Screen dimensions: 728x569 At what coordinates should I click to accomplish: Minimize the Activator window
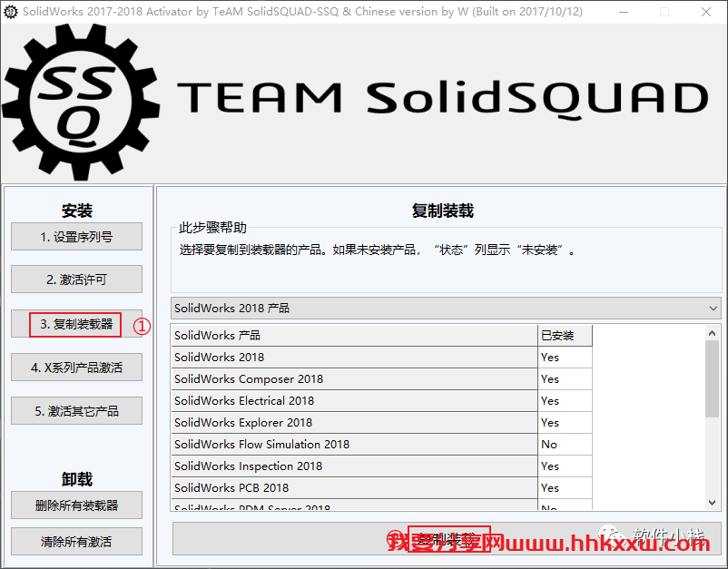pyautogui.click(x=624, y=12)
